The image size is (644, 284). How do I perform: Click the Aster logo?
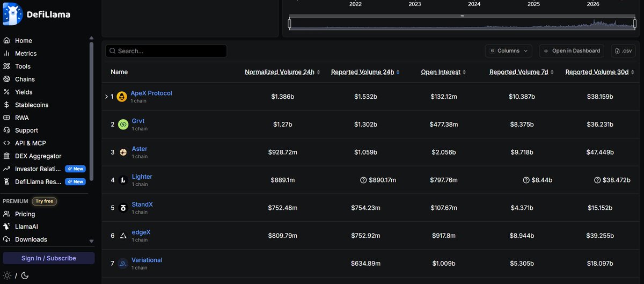[123, 152]
